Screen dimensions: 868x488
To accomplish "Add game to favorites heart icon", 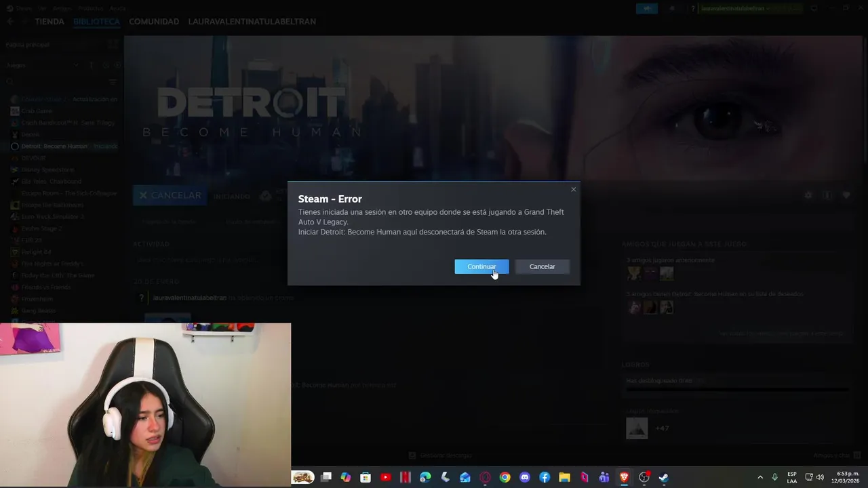I will (846, 195).
